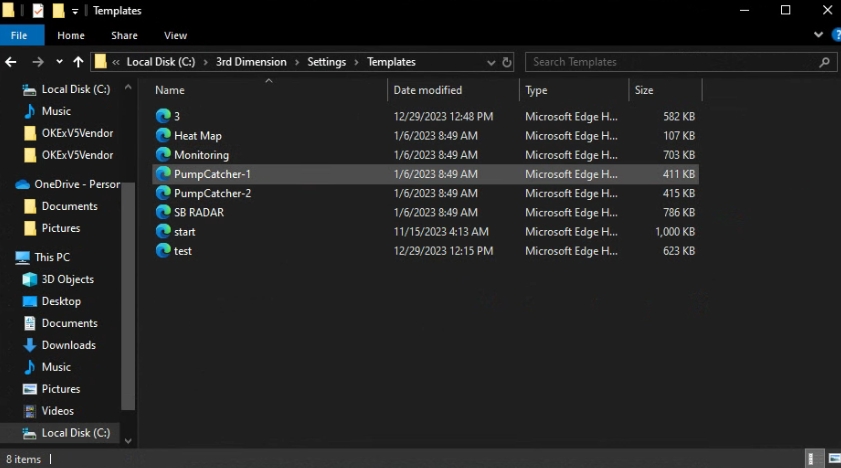Open the address bar history dropdown
841x468 pixels.
(x=490, y=62)
